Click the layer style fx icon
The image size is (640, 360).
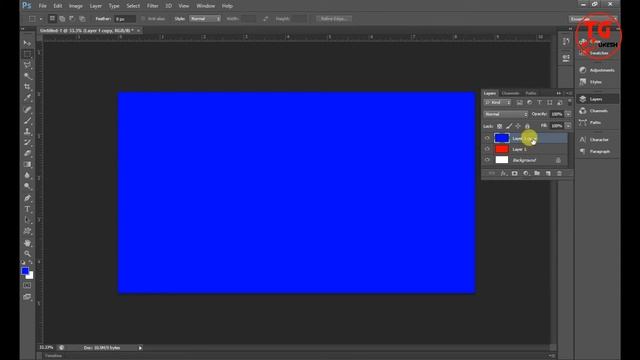(x=504, y=173)
